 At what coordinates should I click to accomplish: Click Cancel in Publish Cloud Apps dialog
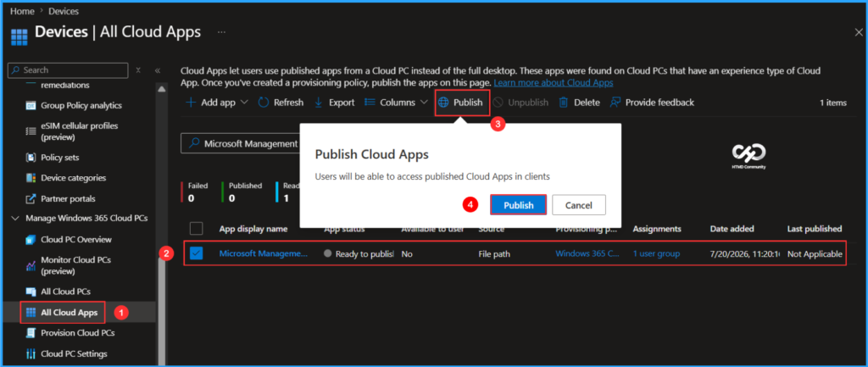pyautogui.click(x=579, y=205)
